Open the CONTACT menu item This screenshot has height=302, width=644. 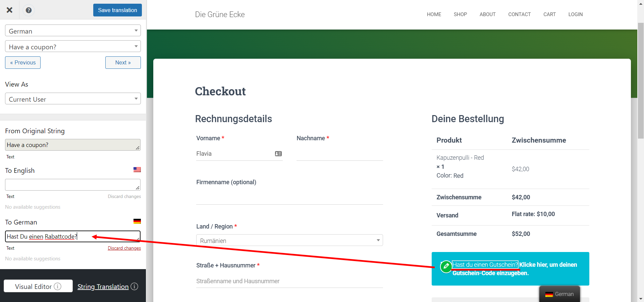tap(519, 14)
